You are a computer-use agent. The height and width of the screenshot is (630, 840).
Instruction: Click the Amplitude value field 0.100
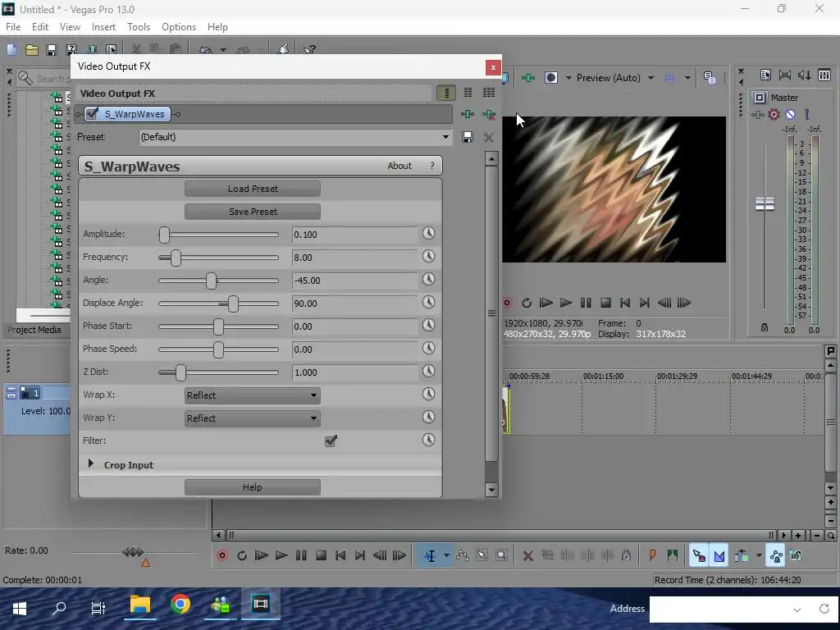pos(354,235)
